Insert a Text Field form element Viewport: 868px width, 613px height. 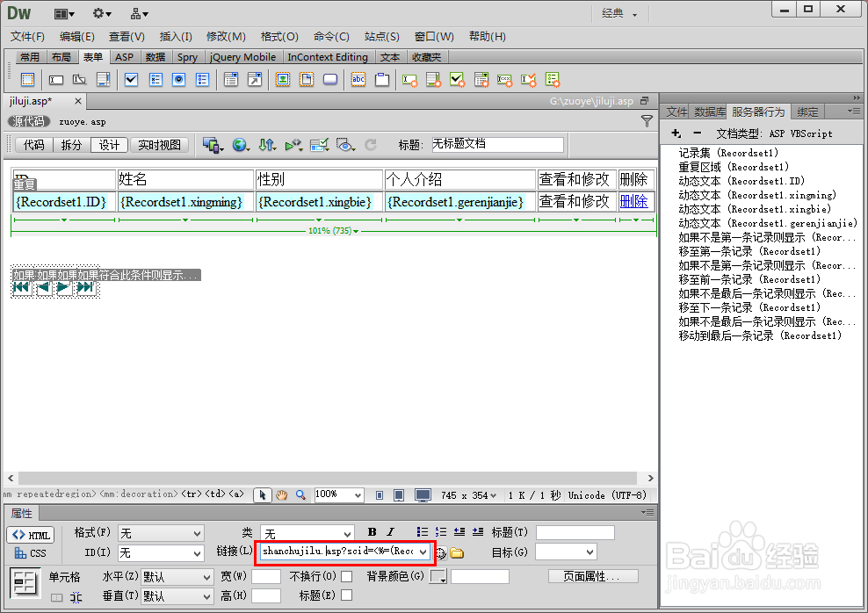pos(56,80)
